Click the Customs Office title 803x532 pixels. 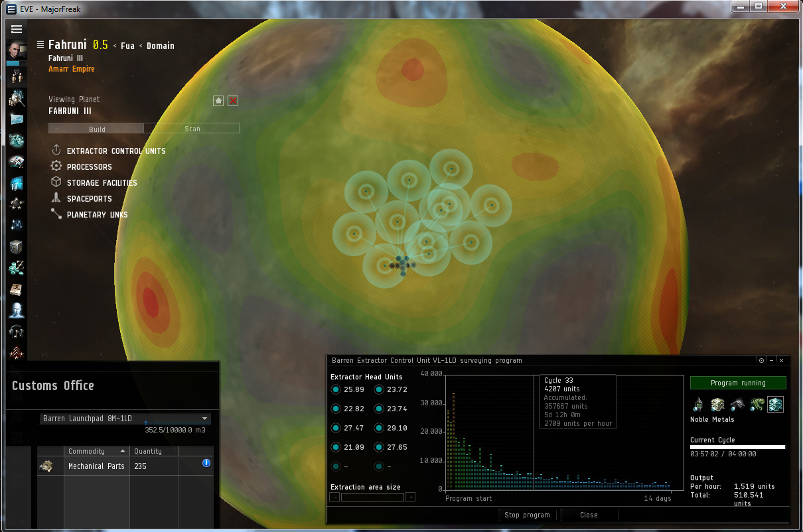(x=53, y=385)
